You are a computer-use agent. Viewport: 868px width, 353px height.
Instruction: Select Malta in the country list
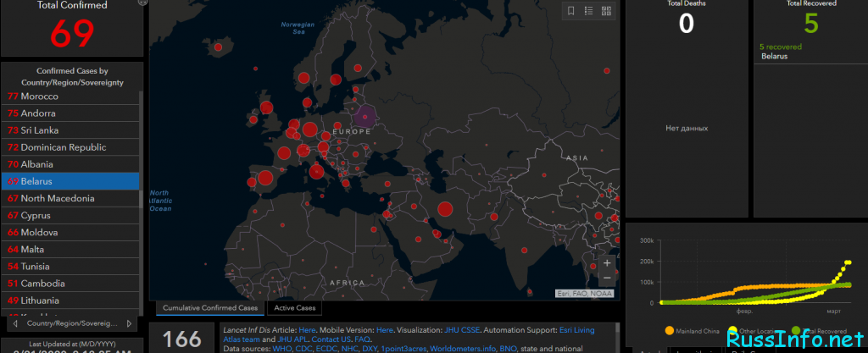click(x=70, y=250)
